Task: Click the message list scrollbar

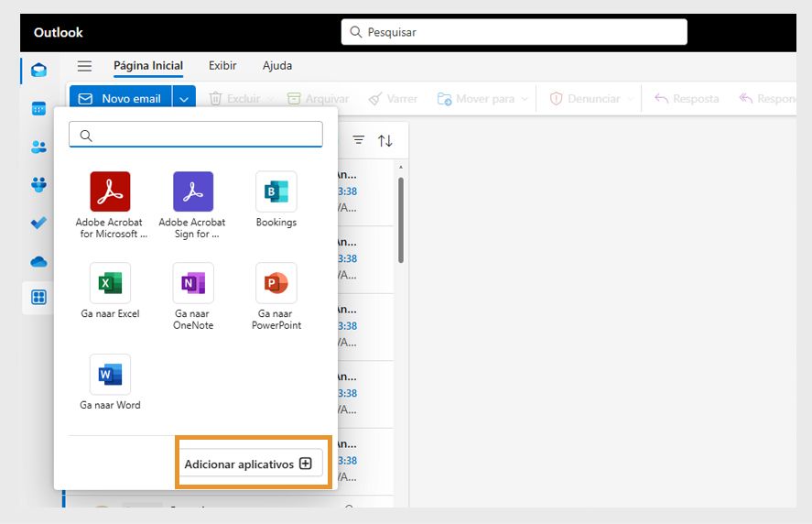Action: pyautogui.click(x=401, y=220)
